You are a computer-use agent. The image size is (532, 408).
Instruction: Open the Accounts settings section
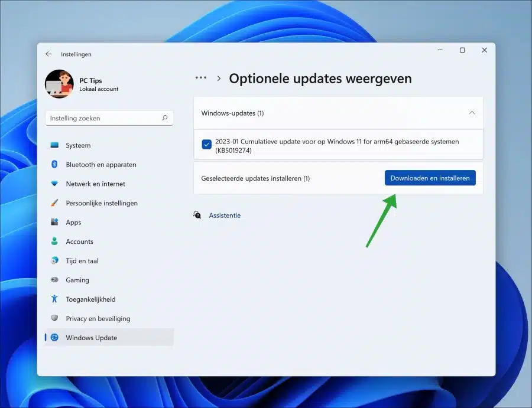pos(109,241)
